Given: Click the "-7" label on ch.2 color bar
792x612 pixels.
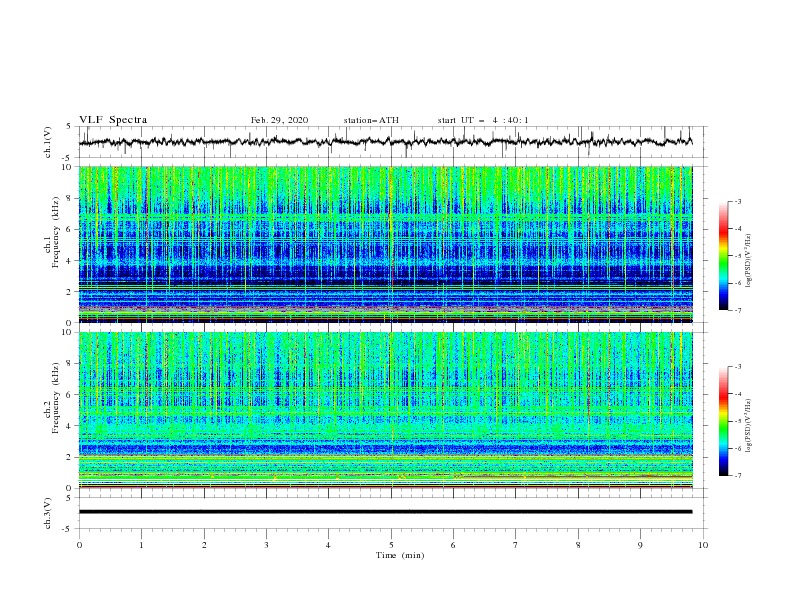Looking at the screenshot, I should click(738, 476).
